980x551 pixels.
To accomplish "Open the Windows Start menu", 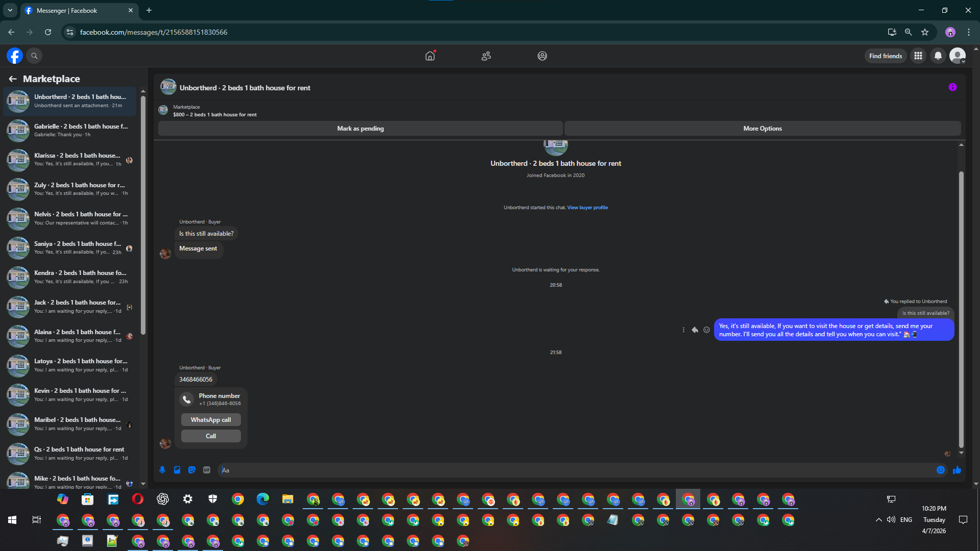I will [x=12, y=520].
